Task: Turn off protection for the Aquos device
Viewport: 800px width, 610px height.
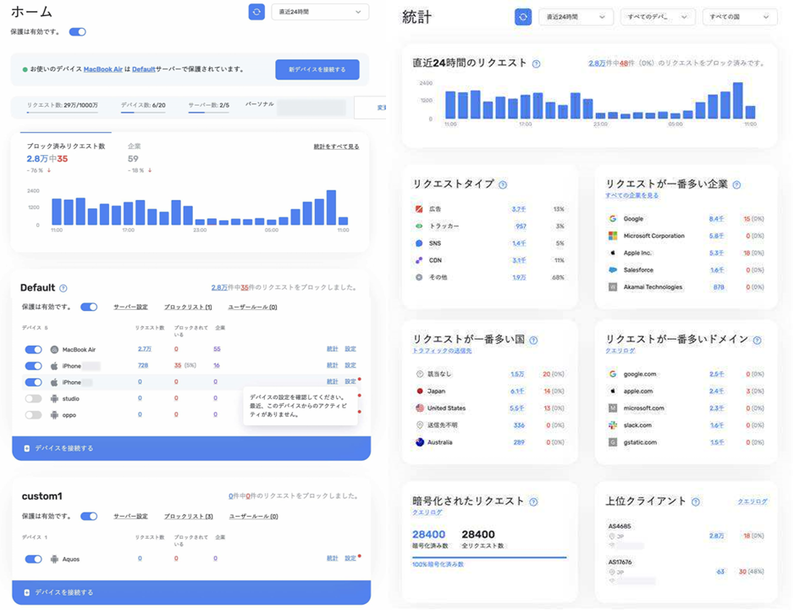Action: coord(33,559)
